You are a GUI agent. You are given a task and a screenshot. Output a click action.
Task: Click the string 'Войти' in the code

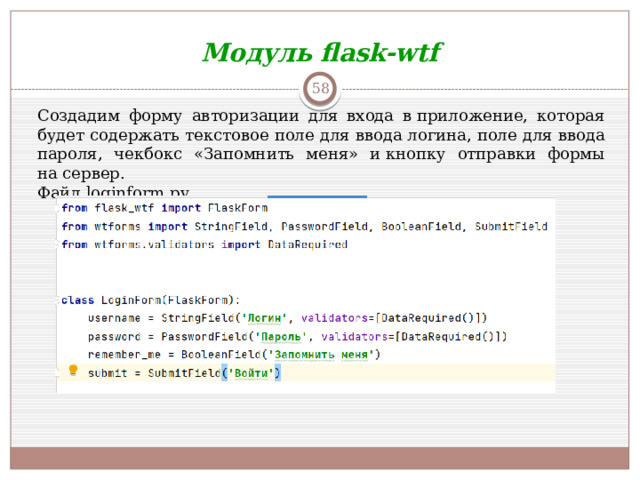[x=251, y=373]
